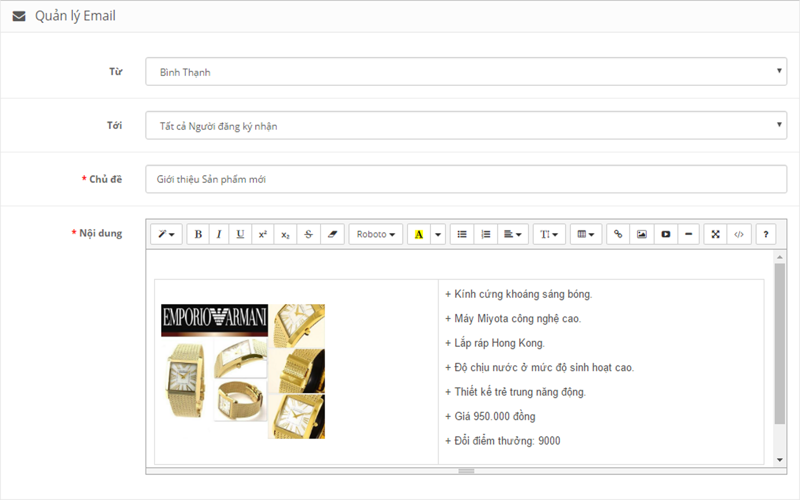Click the text '+ Thiết kế trẻ trung năng động.'
This screenshot has height=500, width=800.
tap(515, 392)
